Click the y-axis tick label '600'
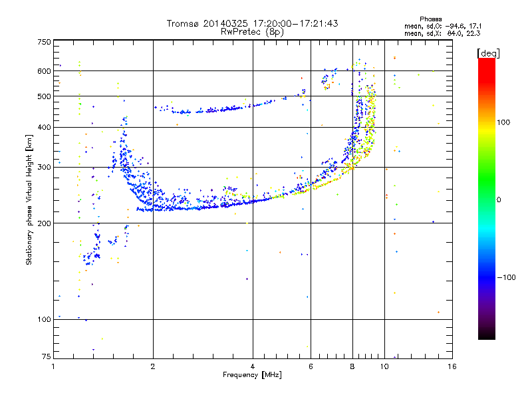 tap(45, 71)
